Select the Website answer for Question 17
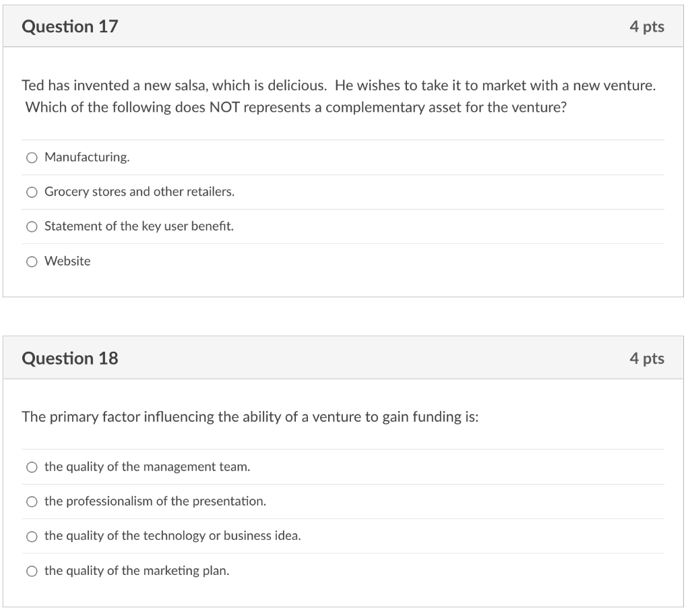 [32, 261]
